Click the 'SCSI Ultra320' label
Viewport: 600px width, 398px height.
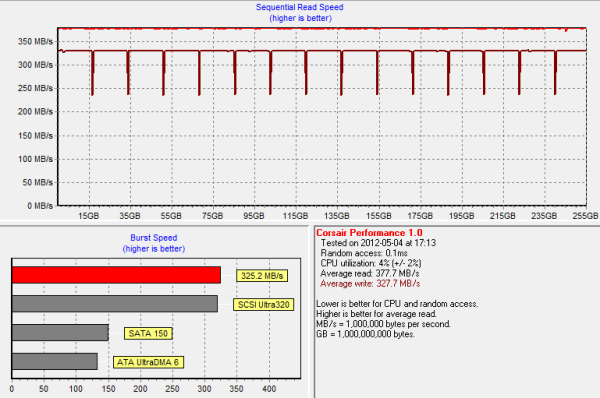click(x=264, y=305)
